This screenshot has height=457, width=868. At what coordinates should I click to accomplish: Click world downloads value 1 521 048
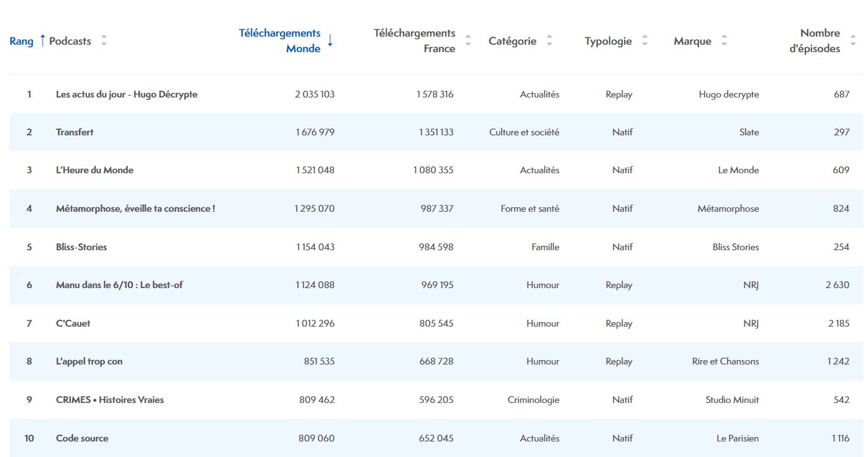(x=315, y=170)
